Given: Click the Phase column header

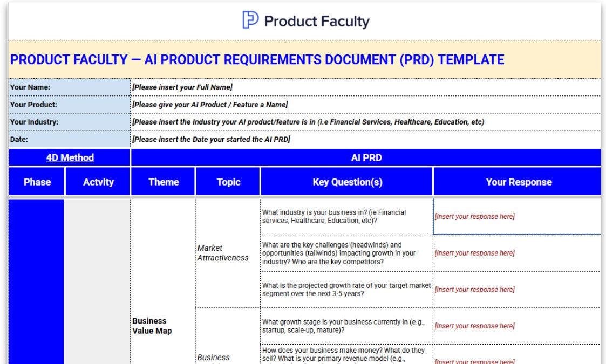Looking at the screenshot, I should coord(37,182).
